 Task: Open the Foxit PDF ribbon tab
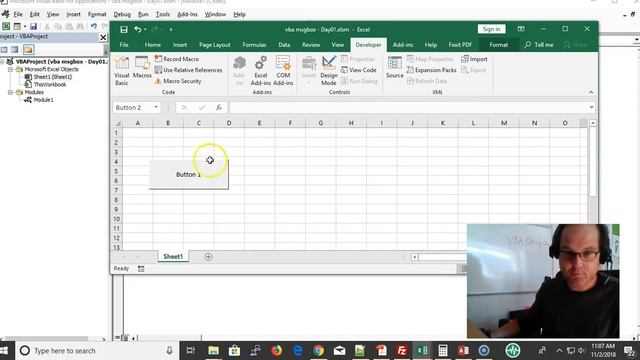click(x=460, y=44)
